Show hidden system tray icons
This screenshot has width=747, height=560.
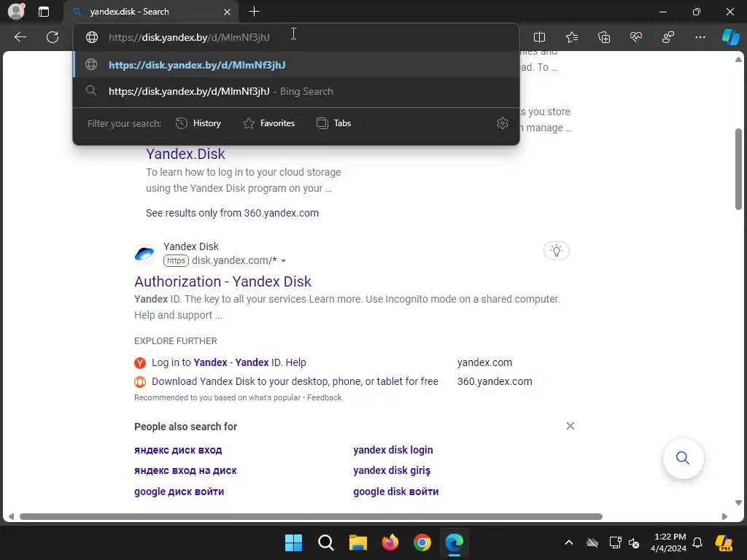tap(569, 542)
